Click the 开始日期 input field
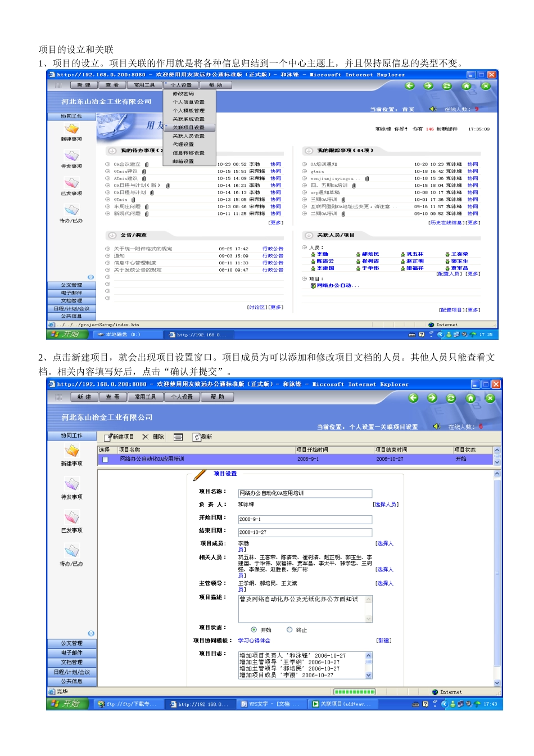 305,519
